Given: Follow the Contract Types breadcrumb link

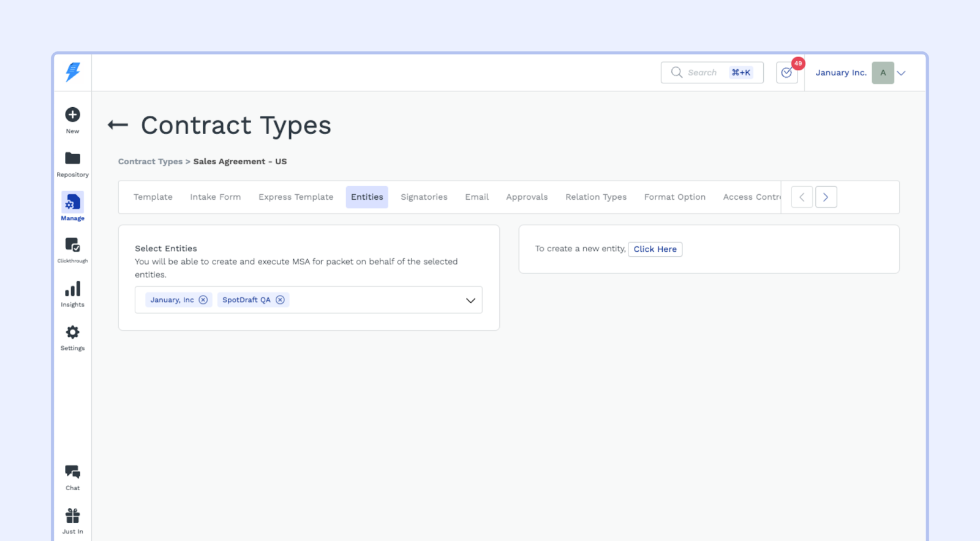Looking at the screenshot, I should 150,162.
